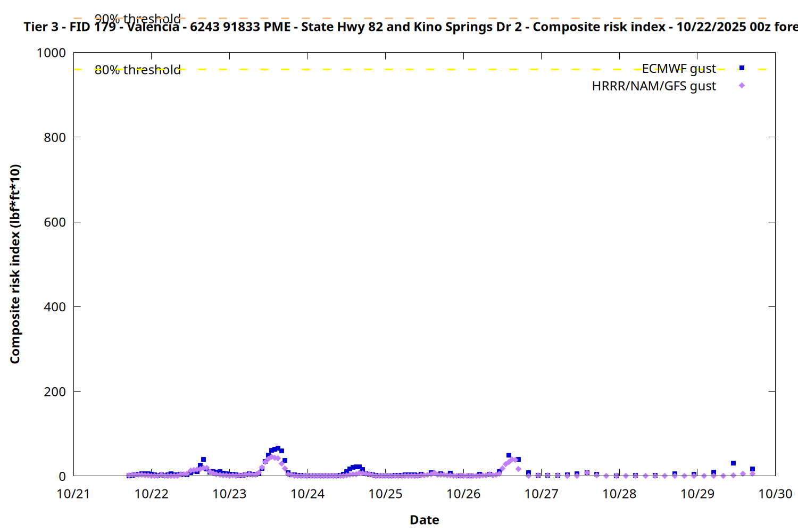Select the highest ECMWF data point on 10/23
The height and width of the screenshot is (532, 798).
tap(278, 448)
